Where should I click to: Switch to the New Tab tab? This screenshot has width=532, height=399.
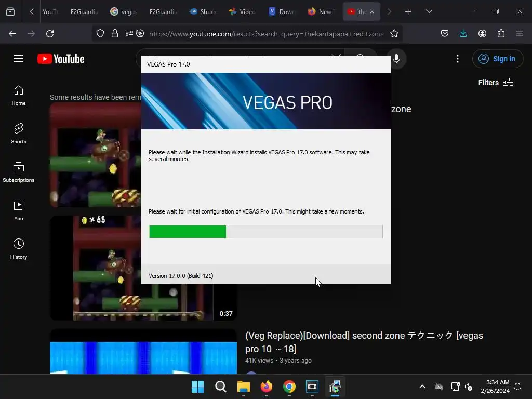321,11
